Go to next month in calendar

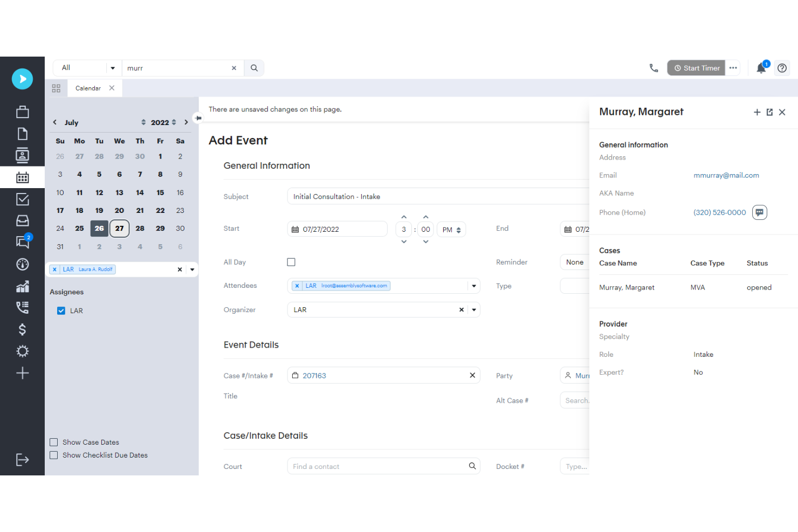186,122
